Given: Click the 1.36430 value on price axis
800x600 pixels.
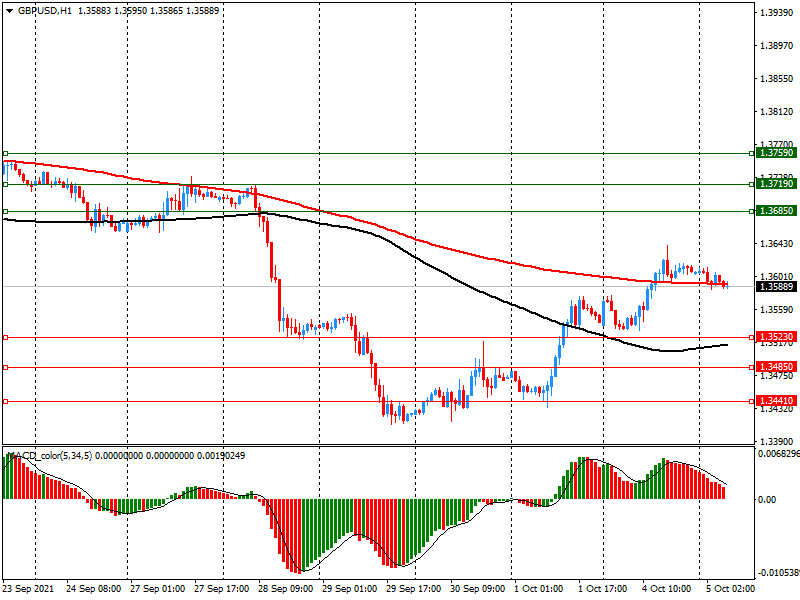Looking at the screenshot, I should pos(777,244).
